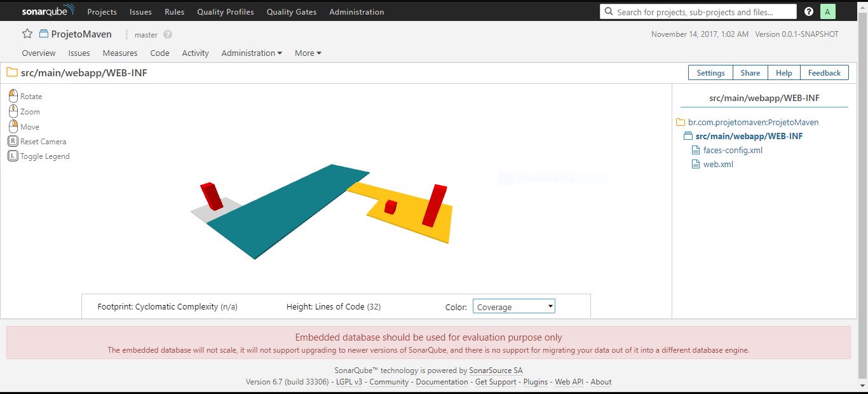
Task: Click the Version 0.0.1-SNAPSHOT text
Action: [797, 34]
